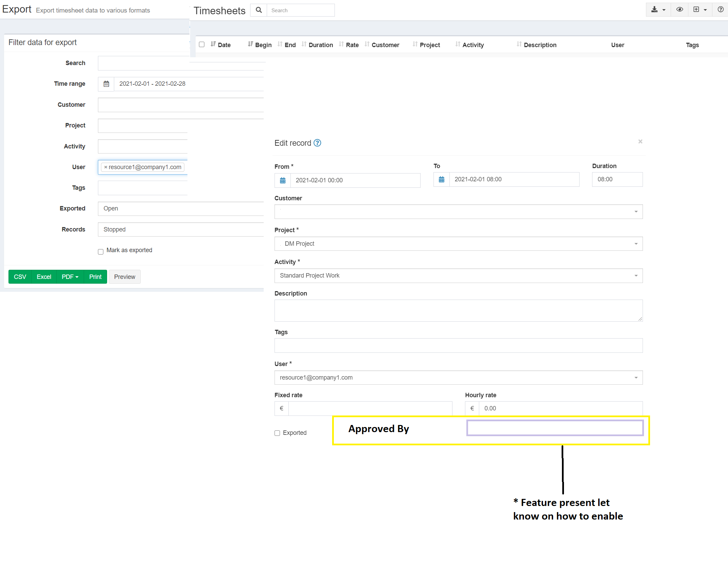
Task: Enable the Mark as exported checkbox
Action: point(100,252)
